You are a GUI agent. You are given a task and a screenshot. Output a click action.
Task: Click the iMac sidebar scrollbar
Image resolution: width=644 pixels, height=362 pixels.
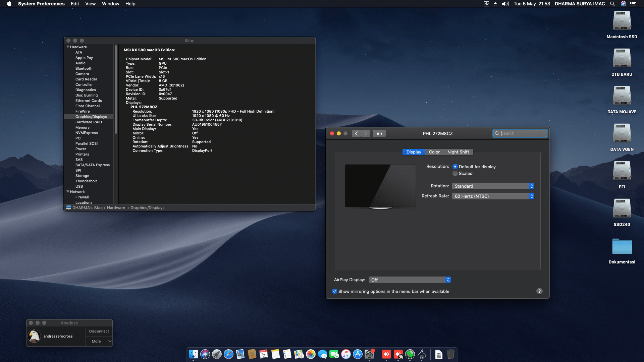click(116, 89)
